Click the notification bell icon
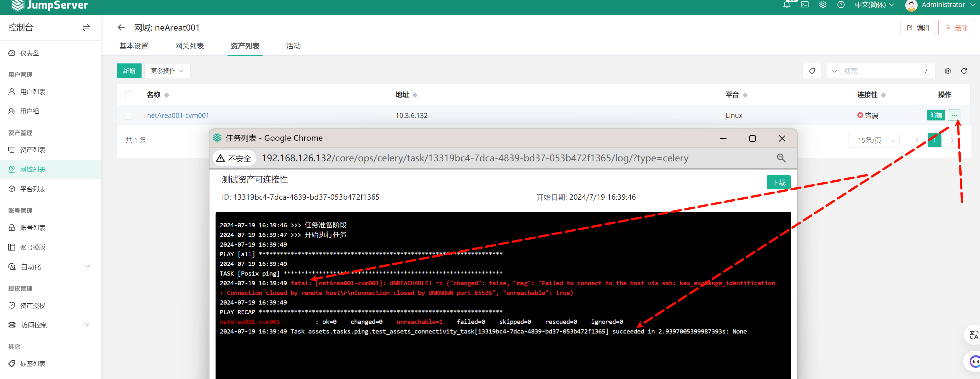 pos(787,5)
